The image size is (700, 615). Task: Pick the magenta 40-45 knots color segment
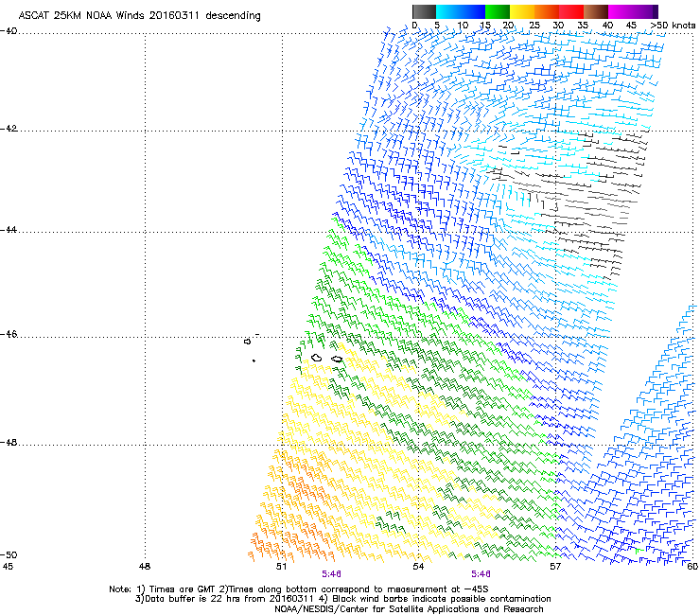[x=621, y=11]
